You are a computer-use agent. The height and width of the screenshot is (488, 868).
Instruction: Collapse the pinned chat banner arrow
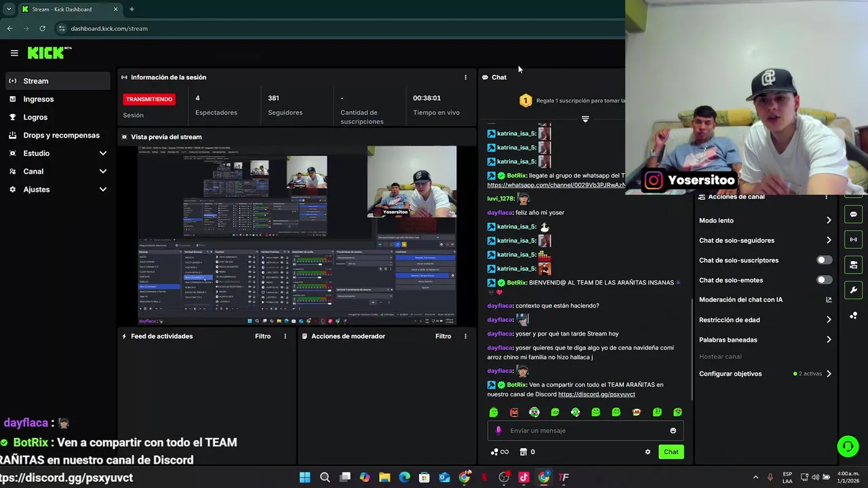[585, 119]
